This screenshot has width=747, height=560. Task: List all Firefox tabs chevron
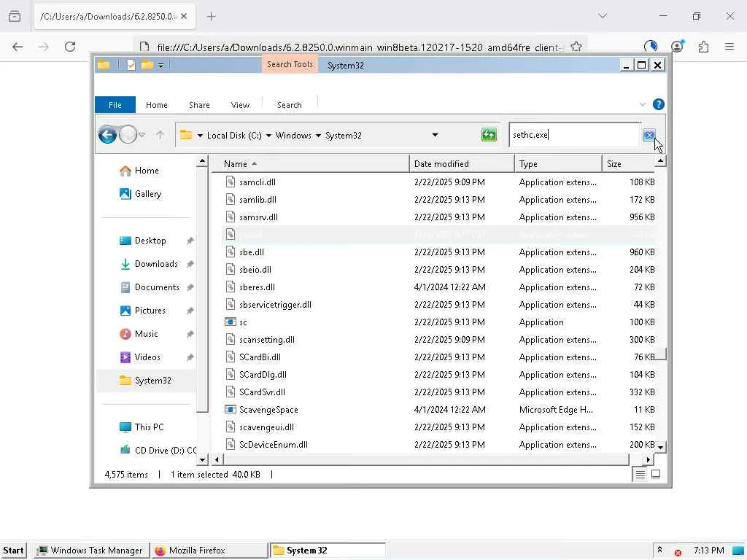coord(603,16)
